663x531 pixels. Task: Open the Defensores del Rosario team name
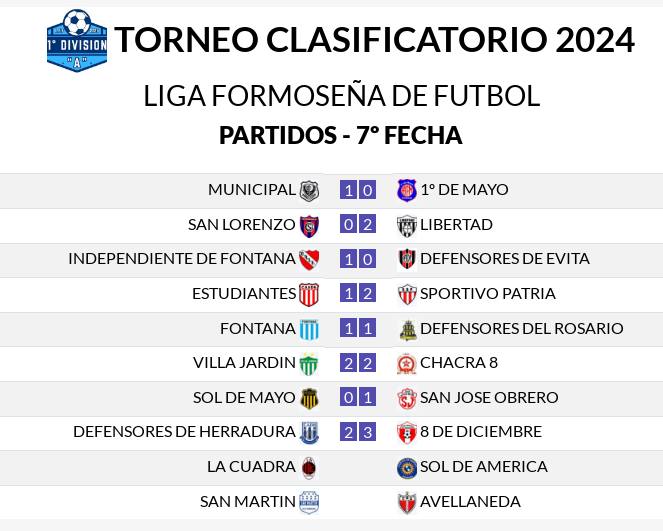522,328
